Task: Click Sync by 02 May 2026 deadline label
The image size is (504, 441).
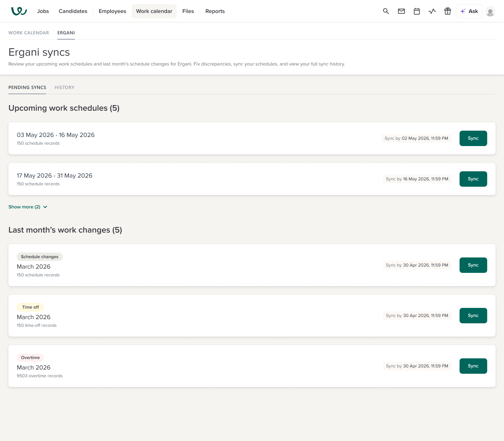Action: coord(416,138)
